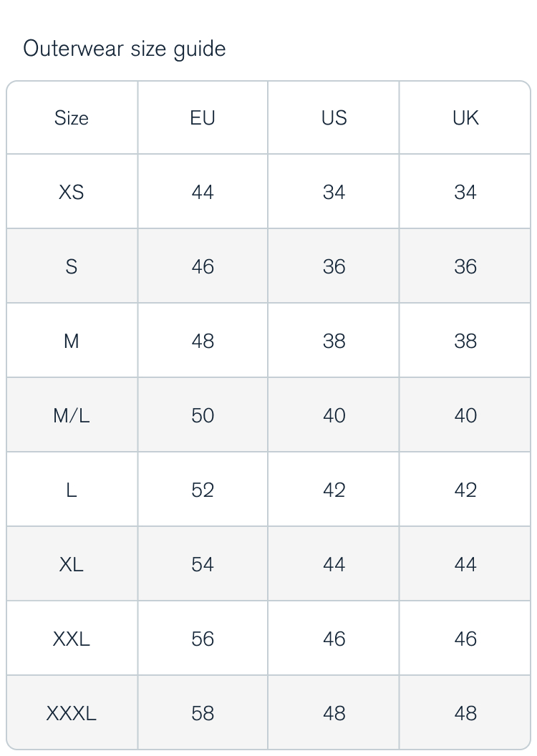Click the M size row label
537x756 pixels.
click(x=72, y=341)
